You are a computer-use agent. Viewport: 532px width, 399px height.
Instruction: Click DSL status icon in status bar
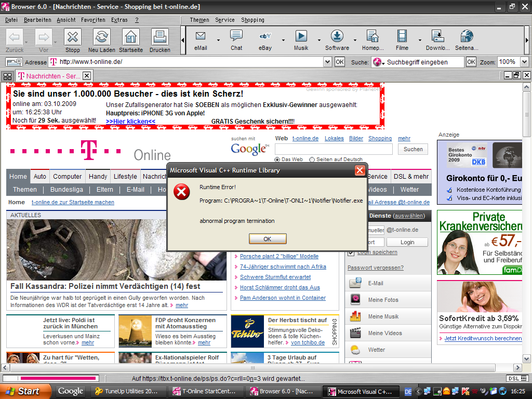518,378
